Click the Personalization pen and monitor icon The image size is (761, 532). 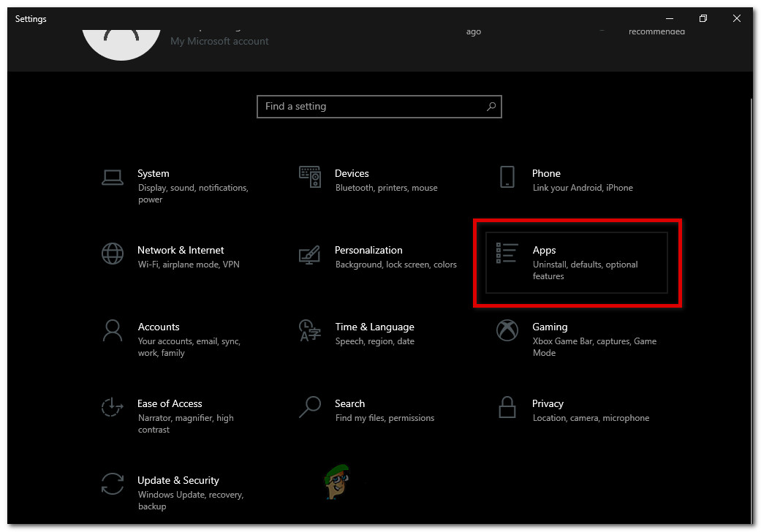click(310, 254)
